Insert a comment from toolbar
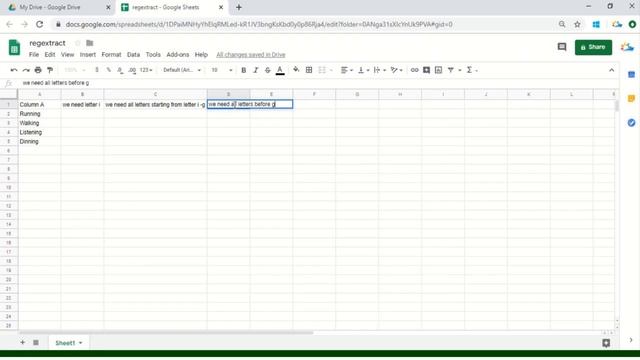 pyautogui.click(x=427, y=70)
